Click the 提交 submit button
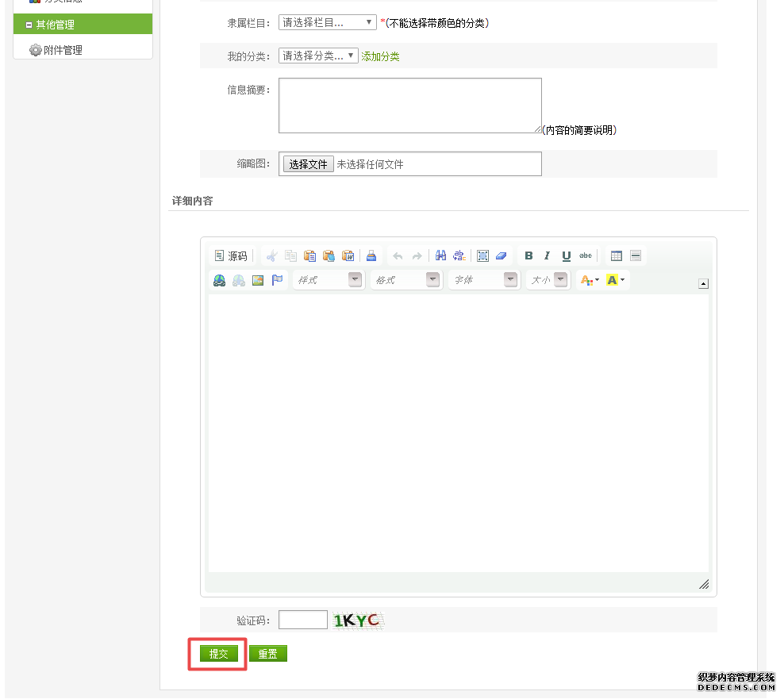 (218, 654)
